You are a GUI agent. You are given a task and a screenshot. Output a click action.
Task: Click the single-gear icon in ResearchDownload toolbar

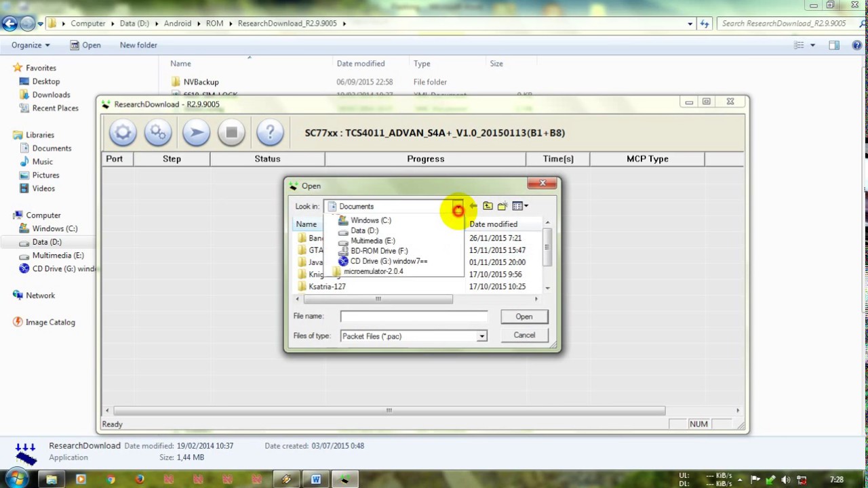pyautogui.click(x=123, y=133)
